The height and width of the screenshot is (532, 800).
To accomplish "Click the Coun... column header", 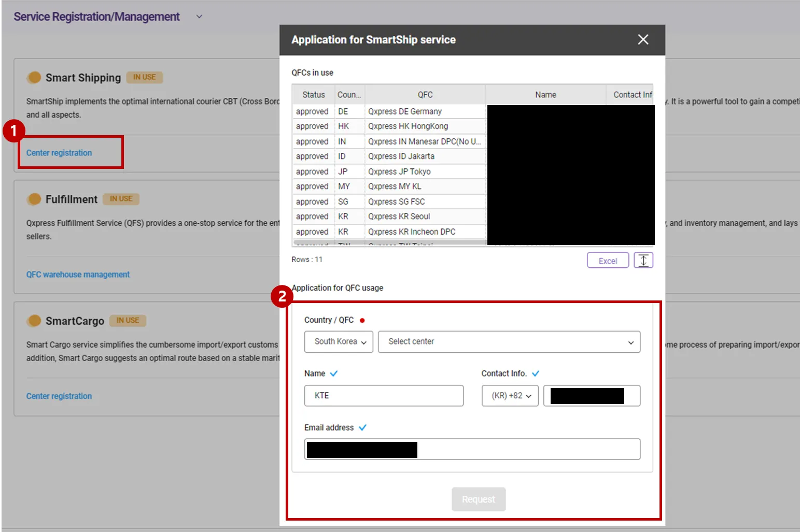I will point(349,95).
